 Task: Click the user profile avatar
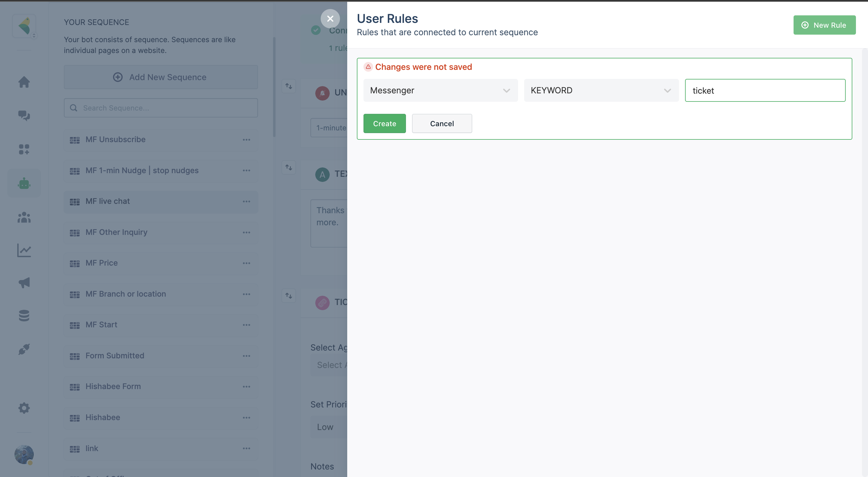click(24, 454)
